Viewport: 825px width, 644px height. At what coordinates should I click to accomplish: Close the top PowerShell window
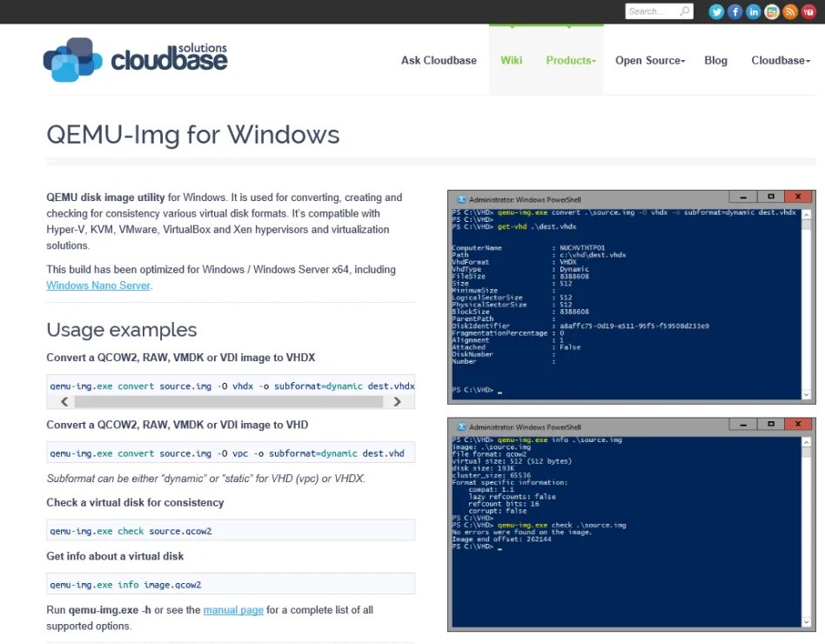click(x=798, y=197)
